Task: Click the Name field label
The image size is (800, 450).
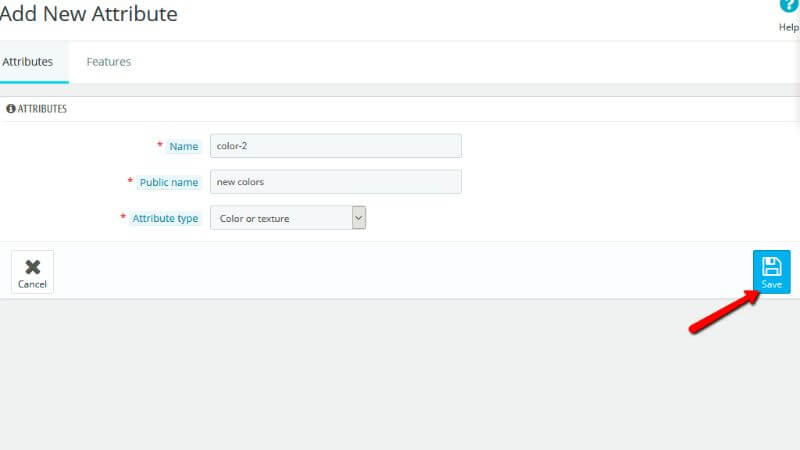Action: [184, 146]
